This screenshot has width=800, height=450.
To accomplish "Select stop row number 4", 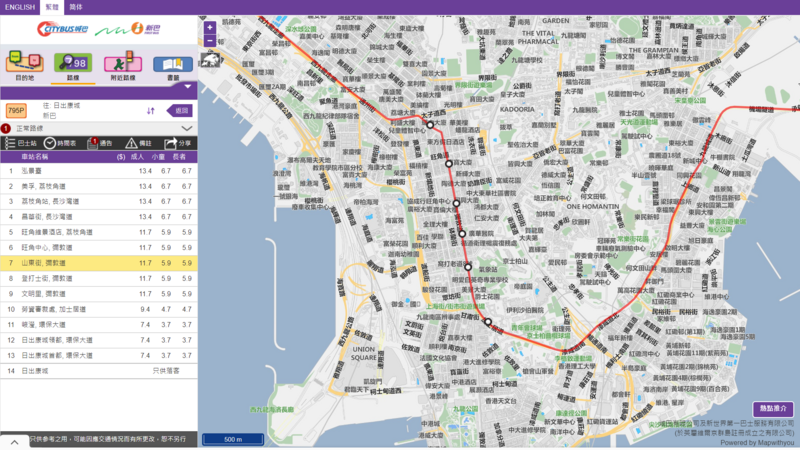I will pos(99,217).
